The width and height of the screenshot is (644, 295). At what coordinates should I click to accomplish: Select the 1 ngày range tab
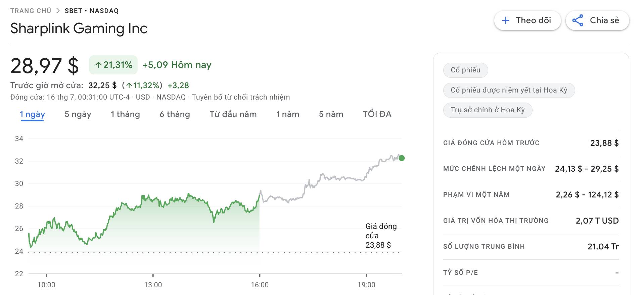click(x=32, y=114)
